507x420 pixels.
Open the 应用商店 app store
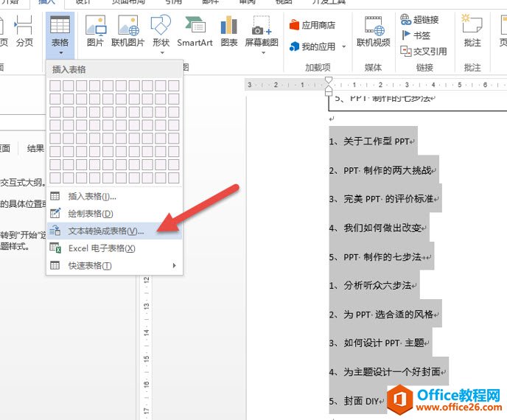(312, 25)
